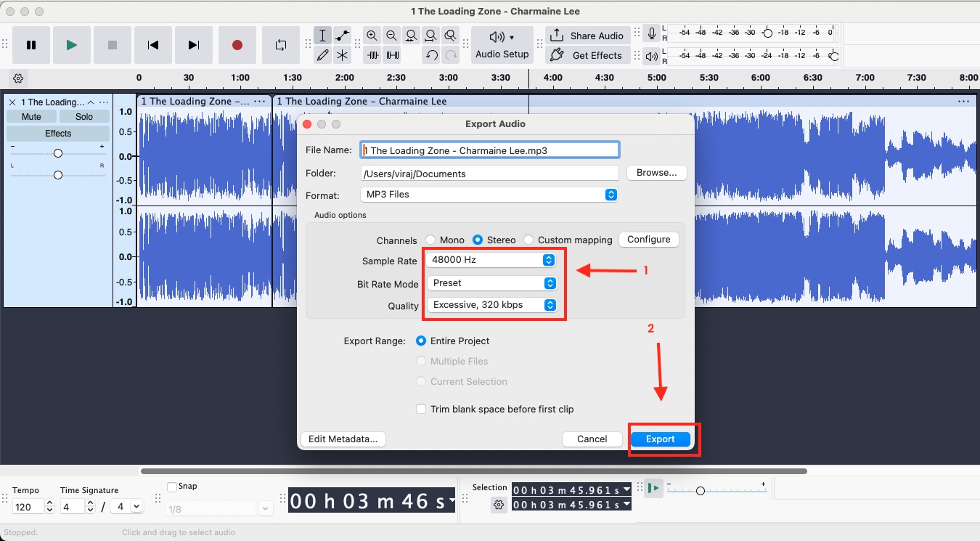Click the File Name input field
This screenshot has height=541, width=980.
click(x=489, y=150)
